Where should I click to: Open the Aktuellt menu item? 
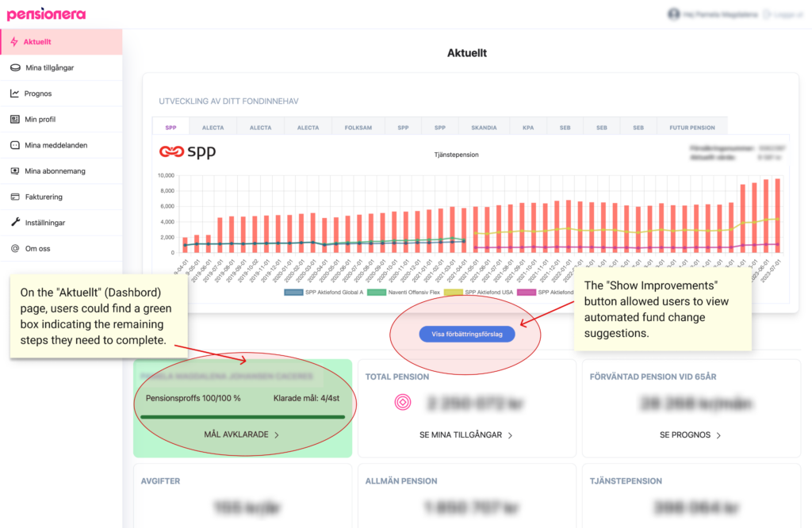click(62, 42)
